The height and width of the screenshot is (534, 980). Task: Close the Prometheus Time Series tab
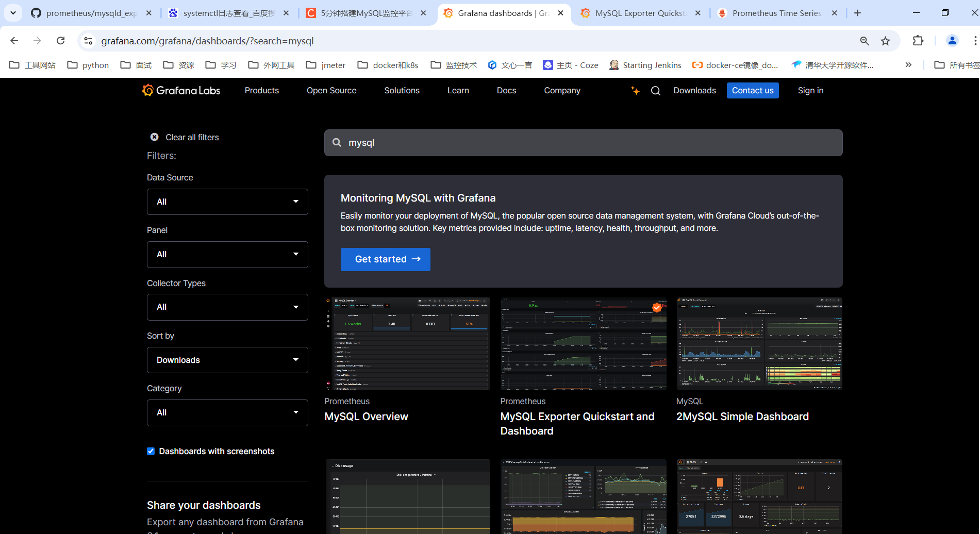835,13
